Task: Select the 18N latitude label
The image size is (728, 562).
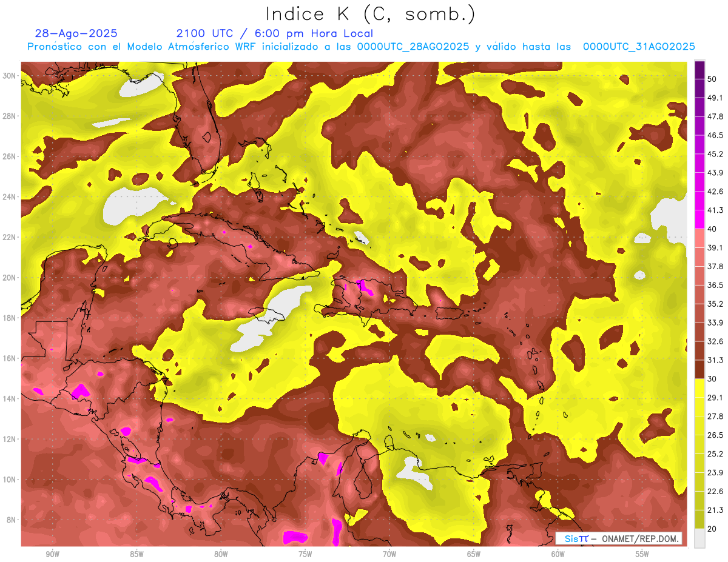Action: (9, 318)
